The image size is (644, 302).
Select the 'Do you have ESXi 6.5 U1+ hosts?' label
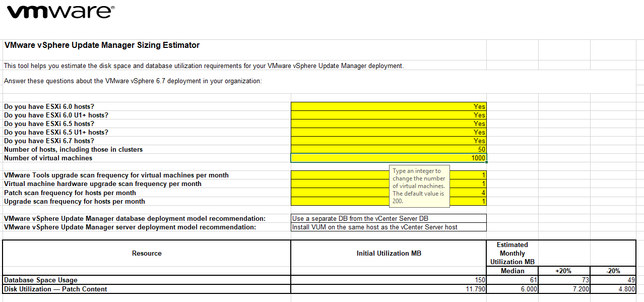56,132
